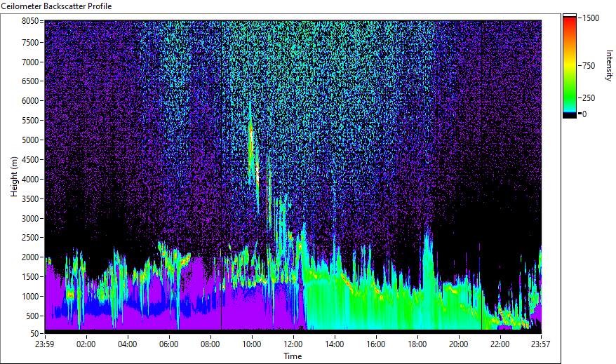The image size is (616, 364).
Task: Select the 0 value on intensity scale
Action: [x=584, y=114]
